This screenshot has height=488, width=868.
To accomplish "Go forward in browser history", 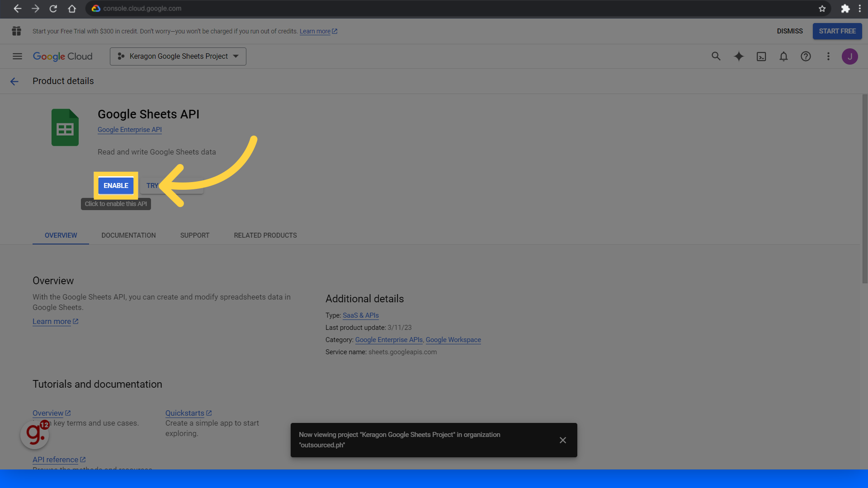I will coord(35,9).
